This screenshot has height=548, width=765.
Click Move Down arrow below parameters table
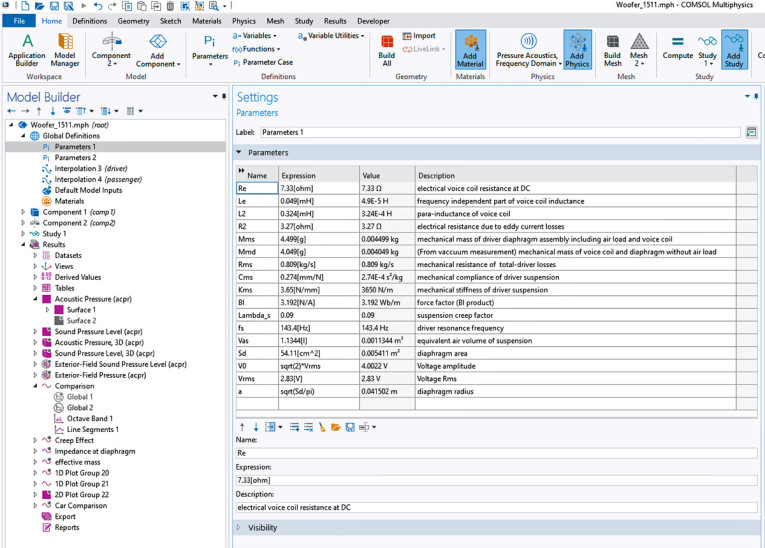point(256,427)
